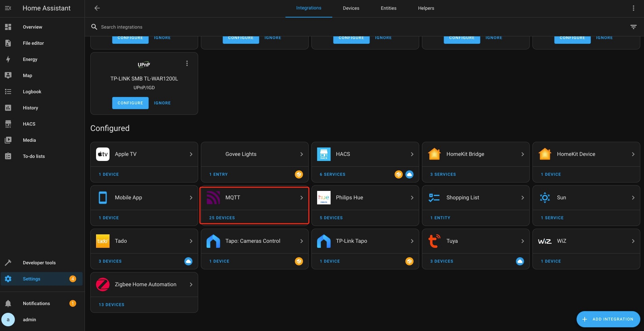
Task: Click the Add Integration button
Action: pyautogui.click(x=608, y=319)
